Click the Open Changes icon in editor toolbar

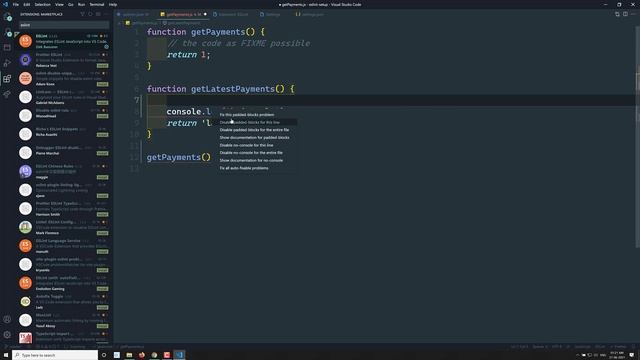[617, 14]
